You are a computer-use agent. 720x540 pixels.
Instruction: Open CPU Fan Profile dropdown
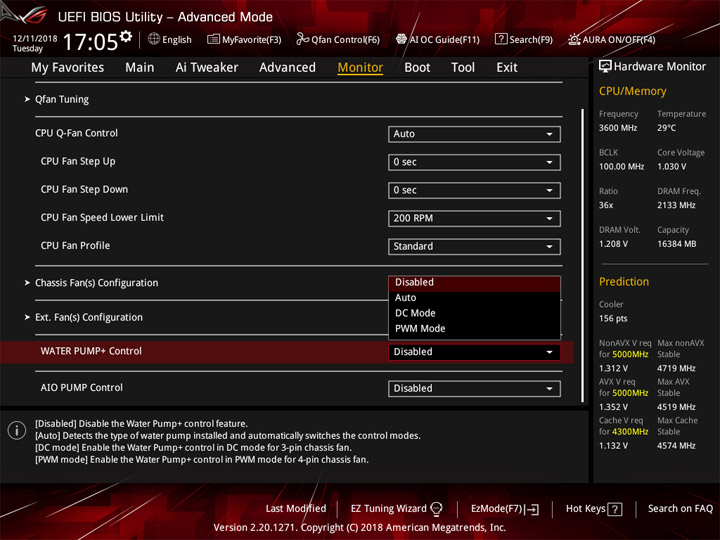pos(474,247)
